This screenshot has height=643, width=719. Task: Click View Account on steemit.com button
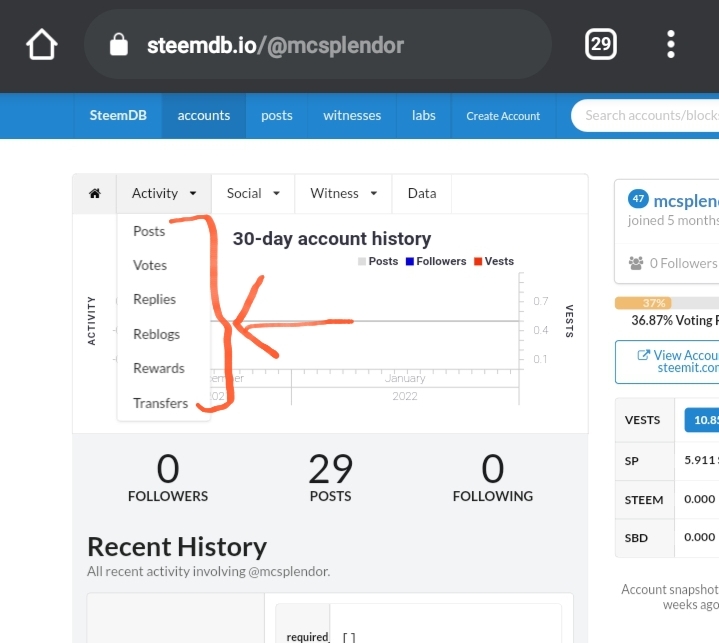(667, 362)
